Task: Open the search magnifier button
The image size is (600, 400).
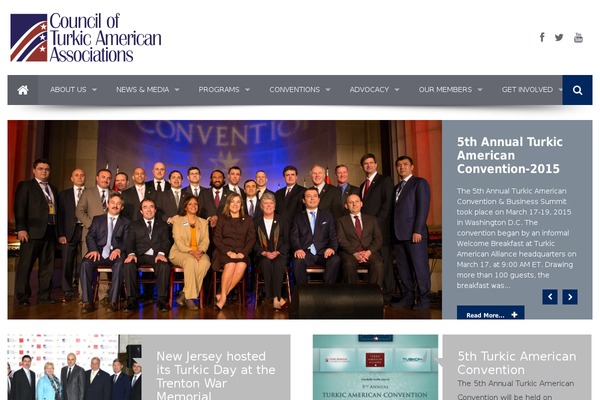Action: [x=577, y=90]
